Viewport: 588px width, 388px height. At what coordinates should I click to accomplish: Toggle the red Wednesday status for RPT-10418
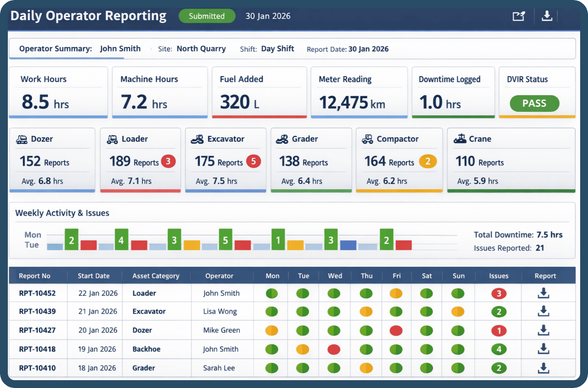point(335,349)
